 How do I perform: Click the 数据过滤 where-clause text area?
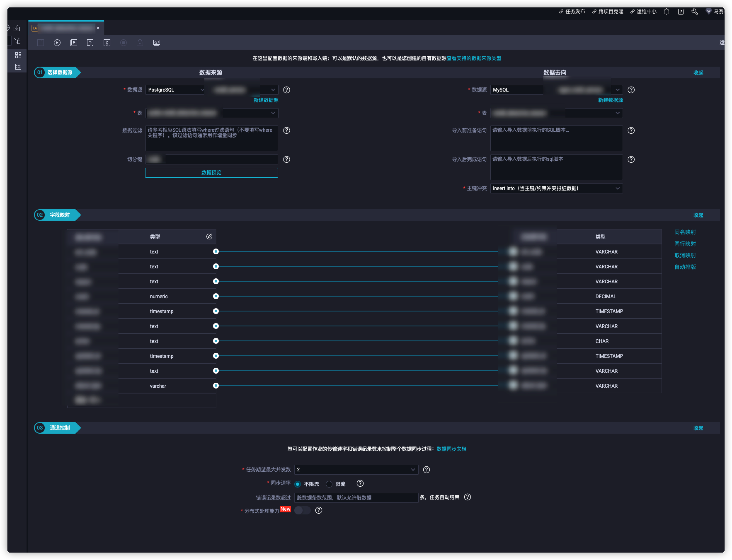(211, 138)
